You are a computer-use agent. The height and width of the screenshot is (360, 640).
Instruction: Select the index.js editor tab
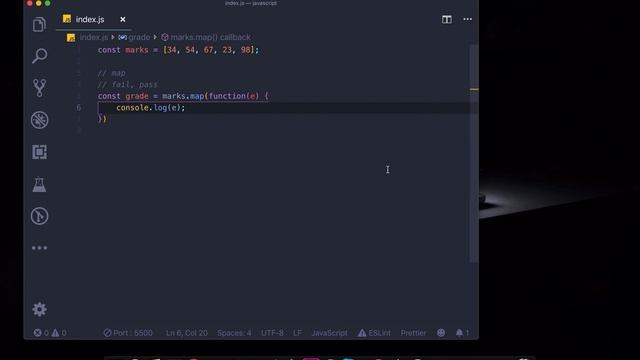[94, 19]
